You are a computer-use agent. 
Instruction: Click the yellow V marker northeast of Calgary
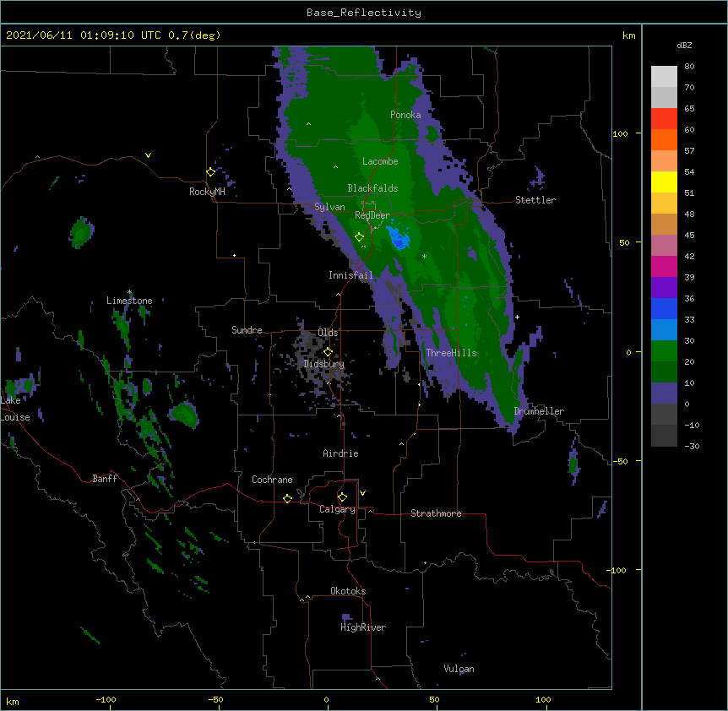[362, 493]
